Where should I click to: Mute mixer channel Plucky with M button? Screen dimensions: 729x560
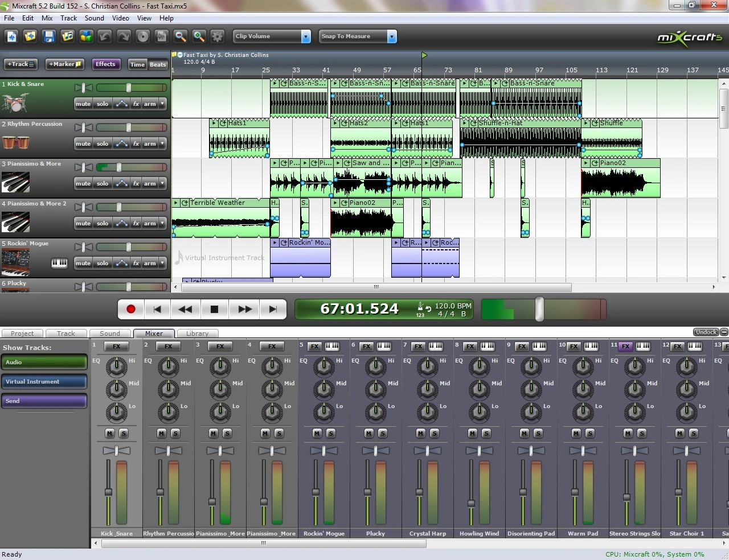369,434
